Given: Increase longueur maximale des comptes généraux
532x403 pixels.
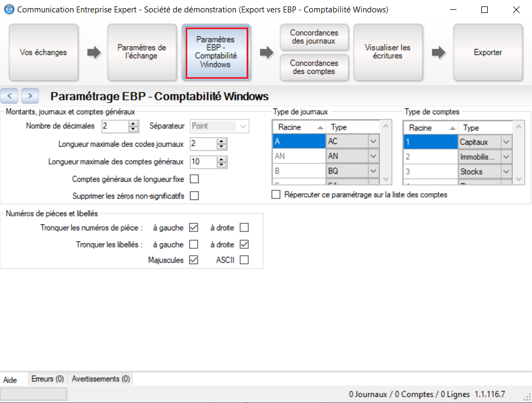Looking at the screenshot, I should pos(222,159).
